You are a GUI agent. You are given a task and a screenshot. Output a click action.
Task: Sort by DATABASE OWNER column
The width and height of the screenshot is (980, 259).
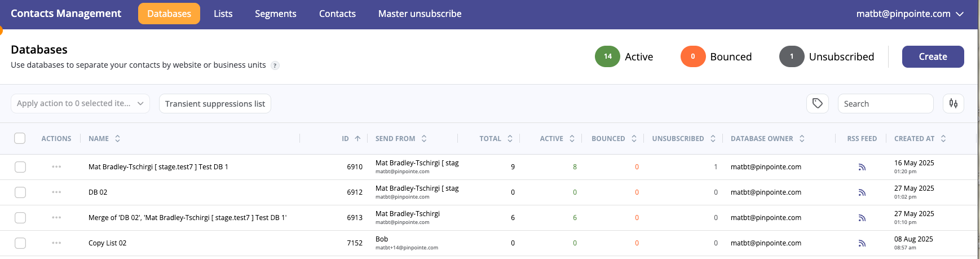802,138
